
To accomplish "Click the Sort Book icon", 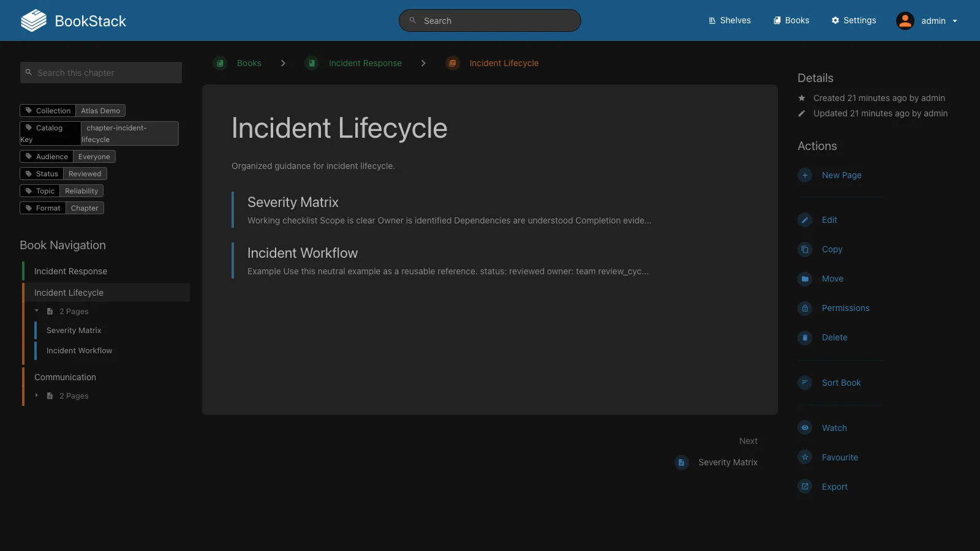I will (805, 383).
